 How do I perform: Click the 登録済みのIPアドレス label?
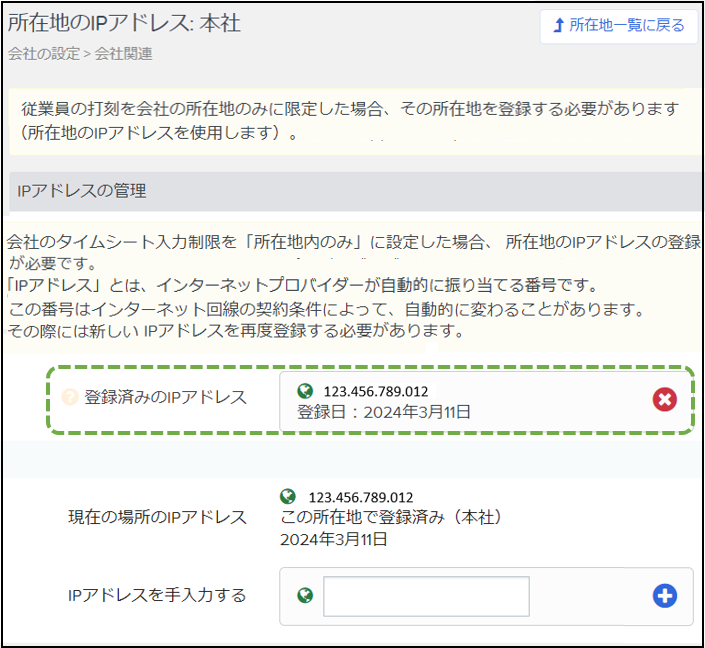(x=165, y=398)
